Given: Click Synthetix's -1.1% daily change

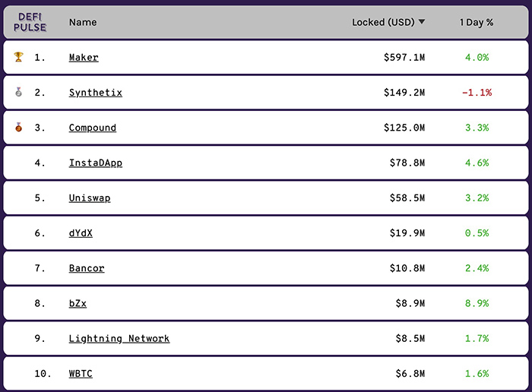Looking at the screenshot, I should point(477,93).
